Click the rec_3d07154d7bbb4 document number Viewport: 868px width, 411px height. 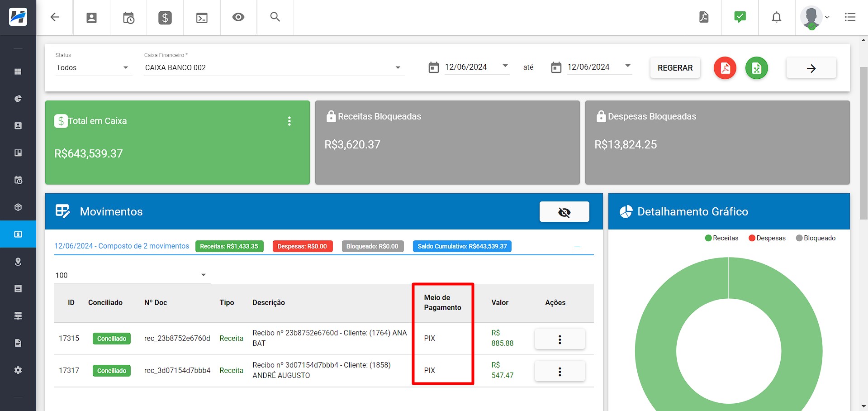[177, 370]
